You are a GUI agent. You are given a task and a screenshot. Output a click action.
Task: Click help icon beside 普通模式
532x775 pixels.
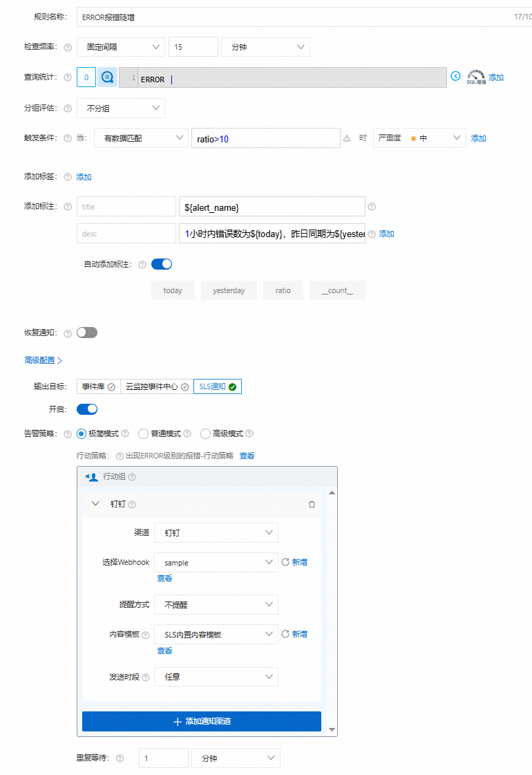point(187,433)
